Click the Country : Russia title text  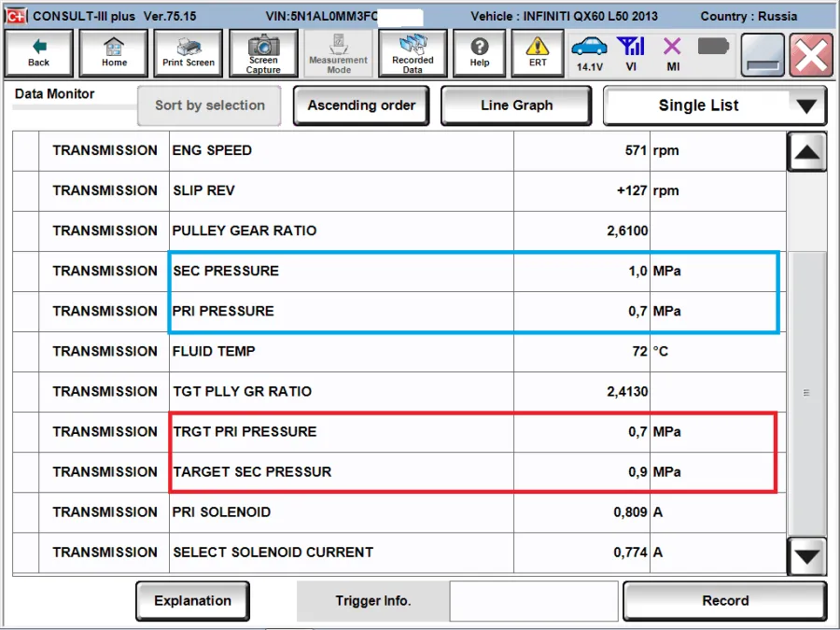(749, 17)
